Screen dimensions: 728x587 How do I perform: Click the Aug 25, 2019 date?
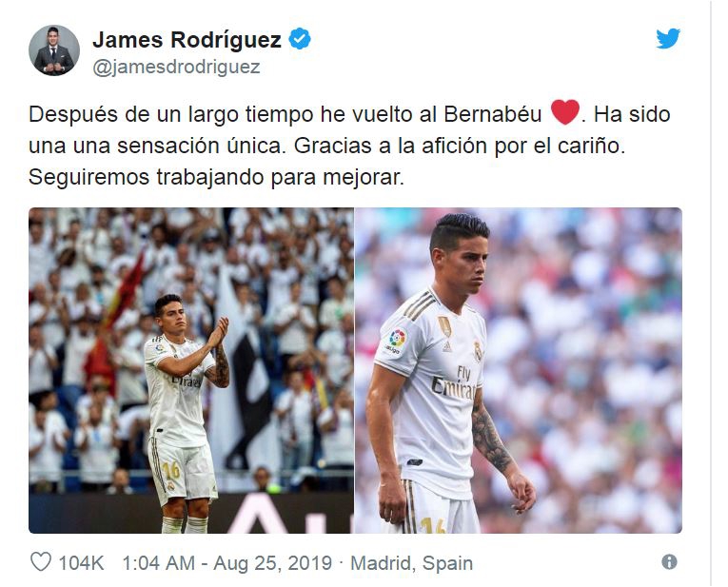pos(273,563)
